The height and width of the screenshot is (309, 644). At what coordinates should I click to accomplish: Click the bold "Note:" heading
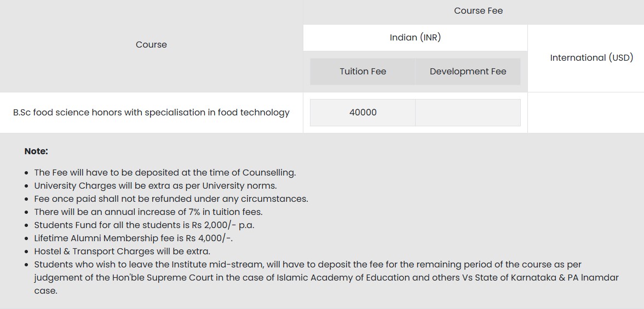[36, 151]
